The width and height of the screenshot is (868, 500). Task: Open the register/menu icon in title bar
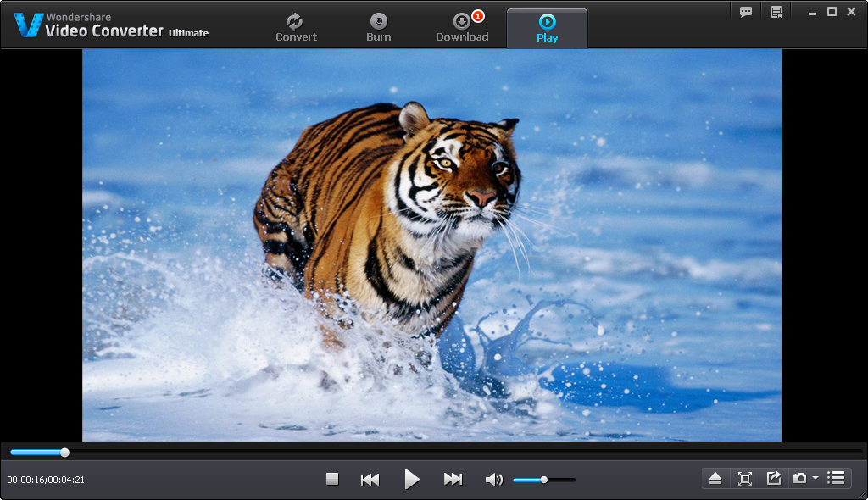point(776,12)
